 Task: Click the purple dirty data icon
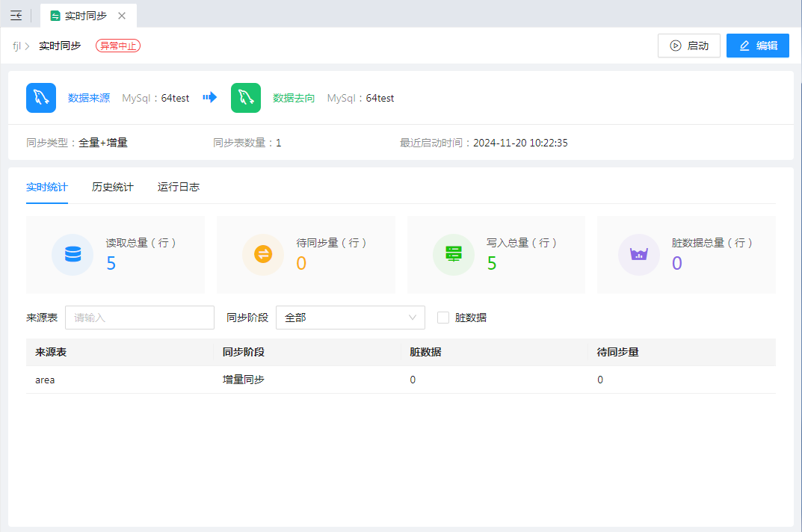click(x=638, y=254)
